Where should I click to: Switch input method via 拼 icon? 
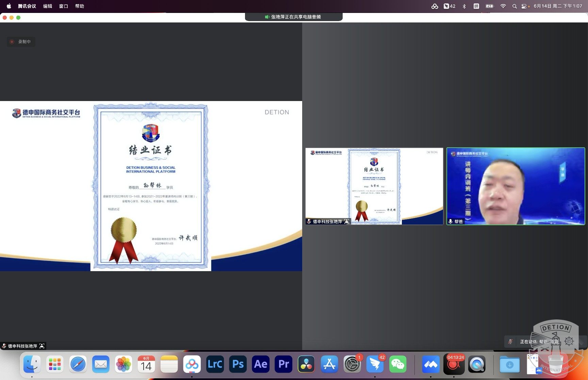pyautogui.click(x=476, y=6)
